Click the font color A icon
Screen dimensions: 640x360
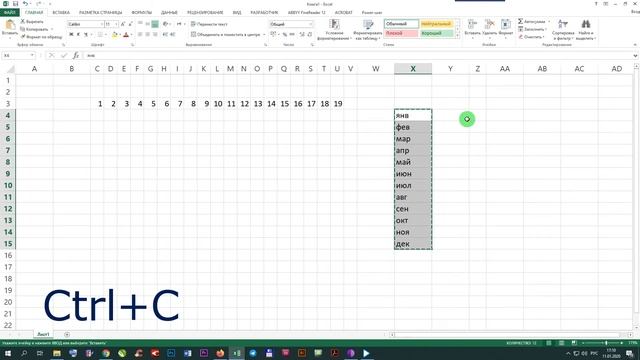[x=126, y=35]
